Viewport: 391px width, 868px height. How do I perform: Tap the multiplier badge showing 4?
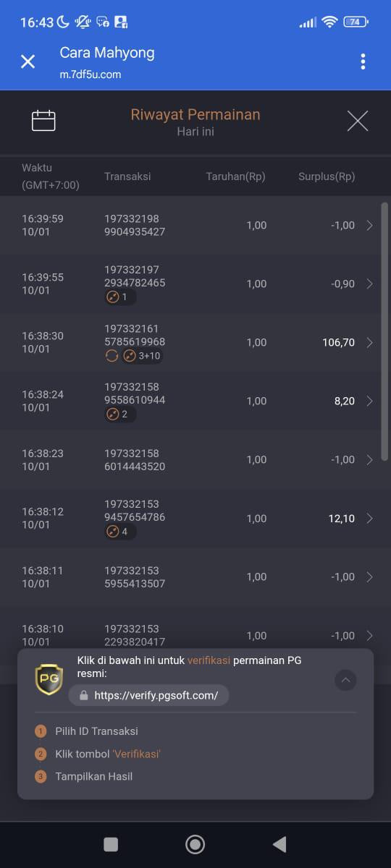[120, 532]
